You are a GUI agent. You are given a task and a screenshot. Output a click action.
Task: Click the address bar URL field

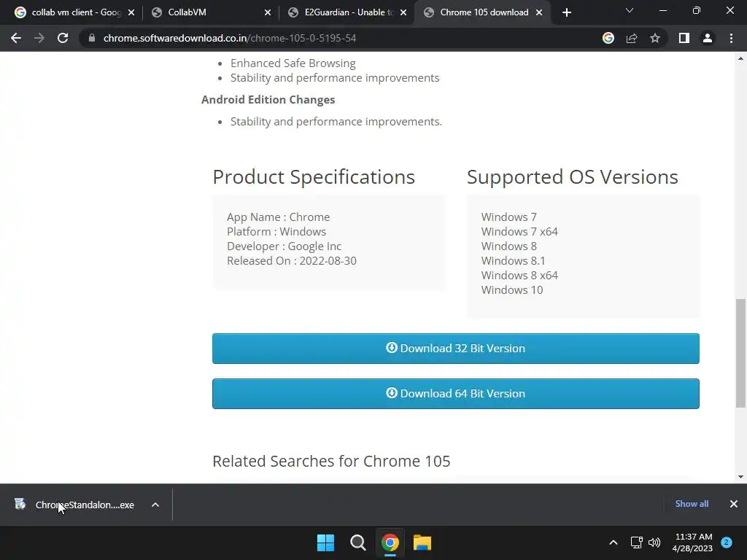click(x=343, y=38)
